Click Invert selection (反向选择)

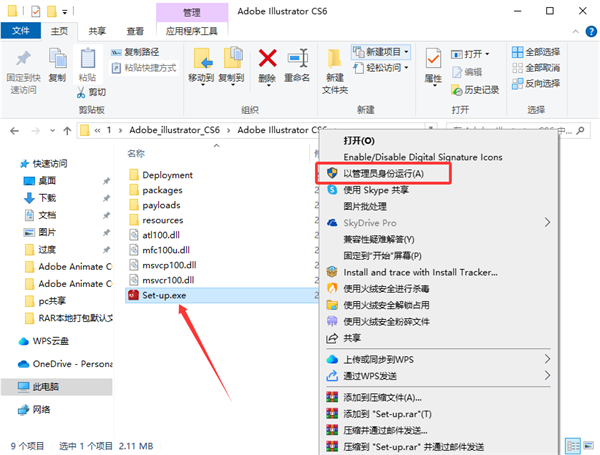click(536, 83)
